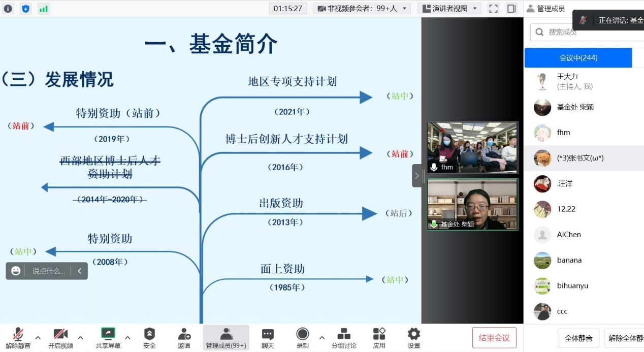The width and height of the screenshot is (644, 352).
Task: Click the 结束会议 button
Action: [x=494, y=338]
